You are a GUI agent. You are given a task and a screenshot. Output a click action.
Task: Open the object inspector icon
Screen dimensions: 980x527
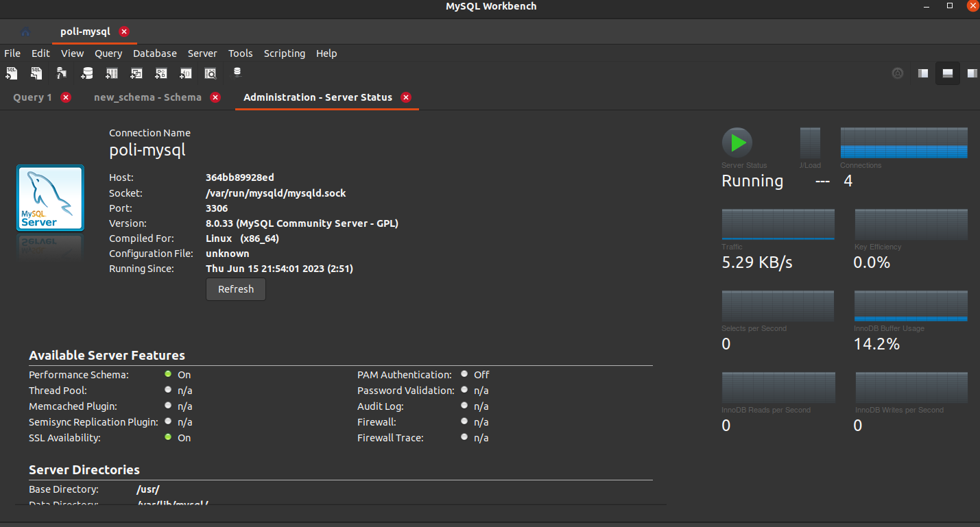(x=62, y=73)
